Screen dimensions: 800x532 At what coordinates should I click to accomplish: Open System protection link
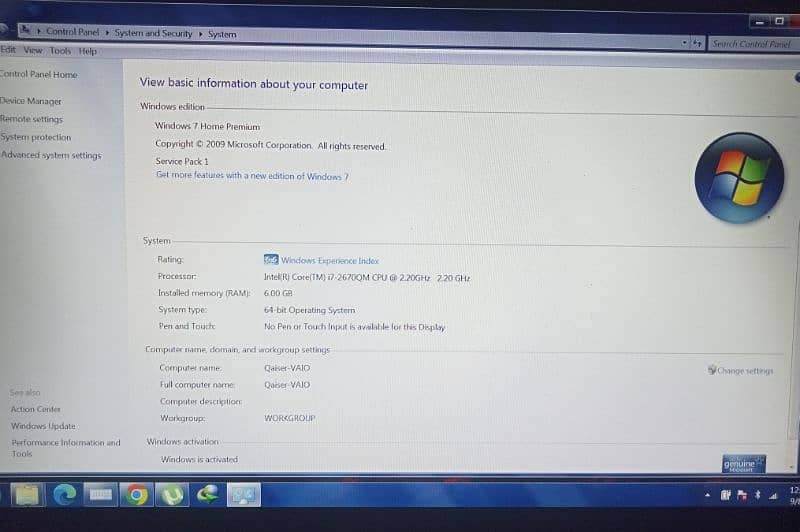(x=36, y=137)
